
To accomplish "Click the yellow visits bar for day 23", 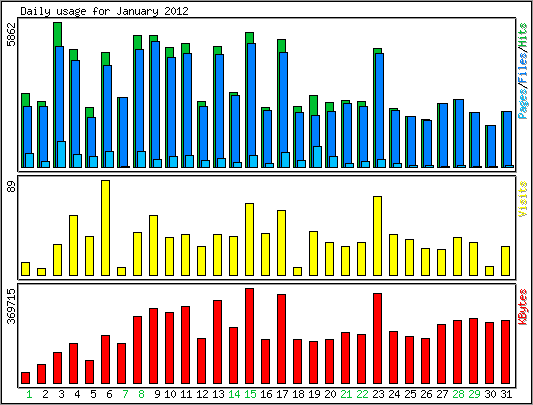I will pos(377,236).
